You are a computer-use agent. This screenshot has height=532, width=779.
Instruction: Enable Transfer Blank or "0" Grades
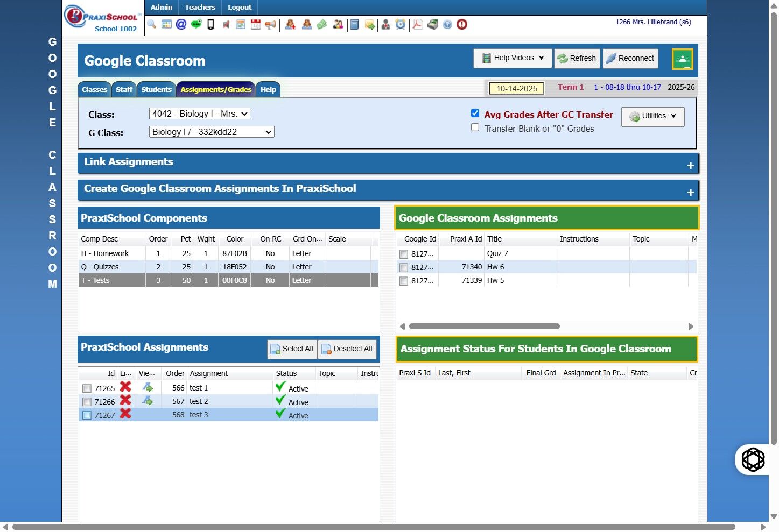[475, 127]
